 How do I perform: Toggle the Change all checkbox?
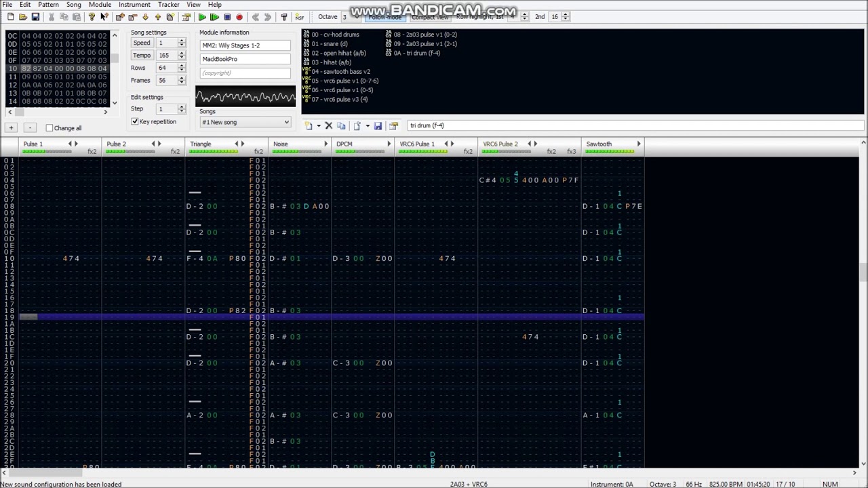click(x=50, y=128)
